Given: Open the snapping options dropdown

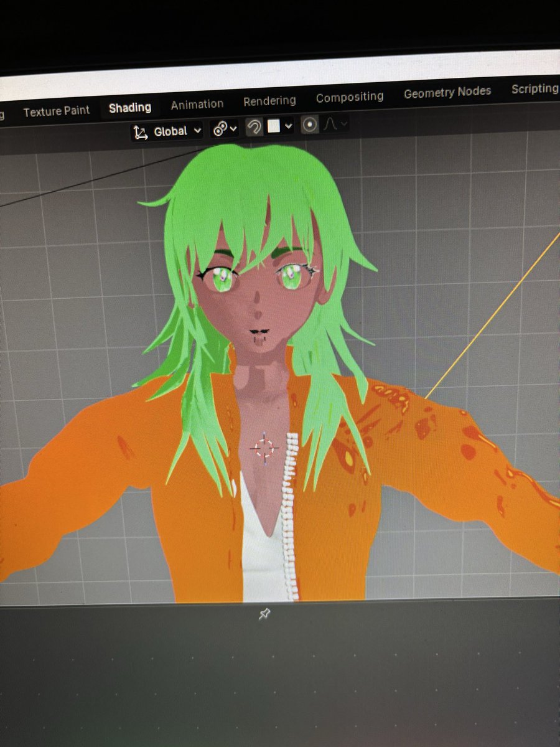Looking at the screenshot, I should tap(280, 126).
